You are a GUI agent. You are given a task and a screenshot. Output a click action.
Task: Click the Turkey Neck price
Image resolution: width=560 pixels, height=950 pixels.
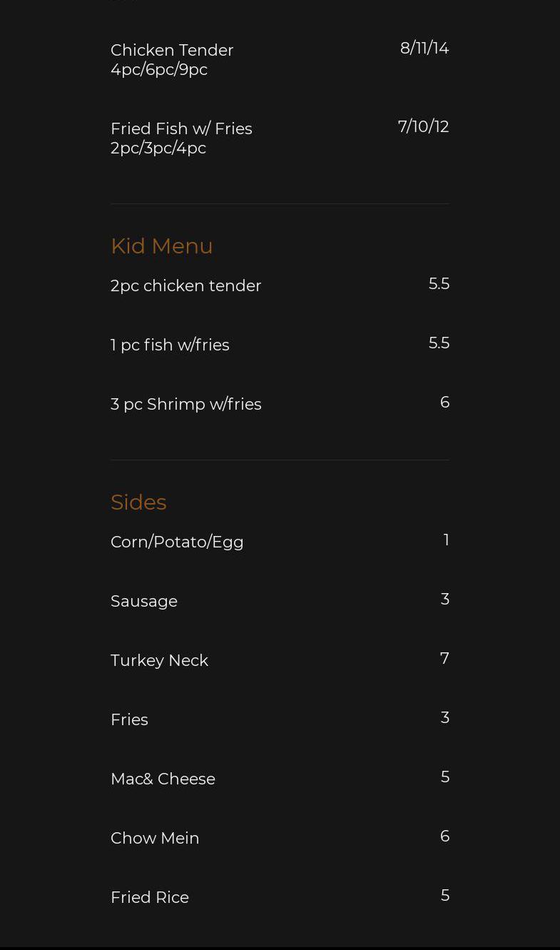pyautogui.click(x=444, y=659)
